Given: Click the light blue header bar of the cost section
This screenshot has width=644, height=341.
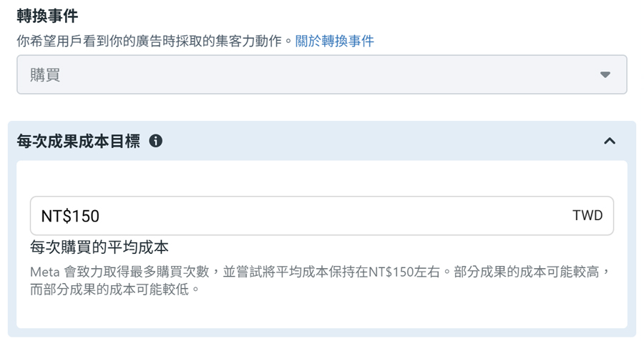Looking at the screenshot, I should [370, 141].
